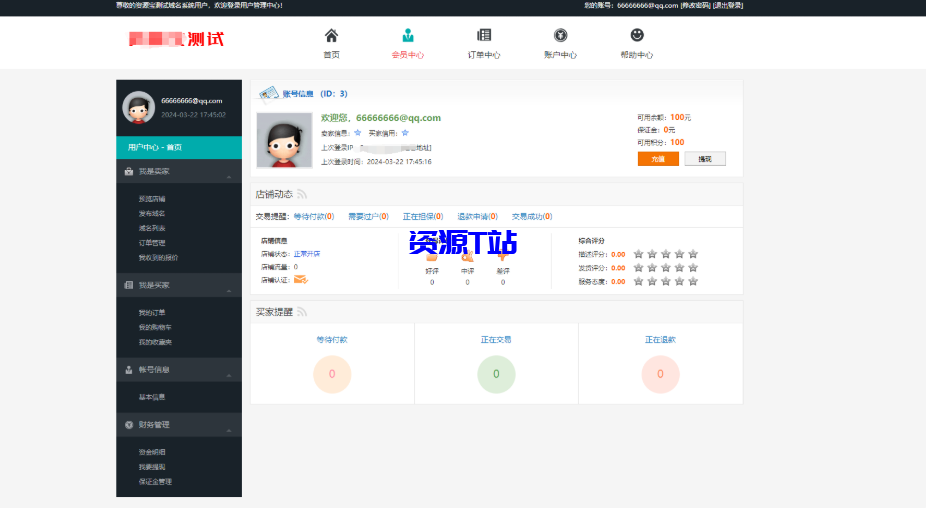Click the site logo ending in 测试
926x508 pixels.
pyautogui.click(x=176, y=39)
